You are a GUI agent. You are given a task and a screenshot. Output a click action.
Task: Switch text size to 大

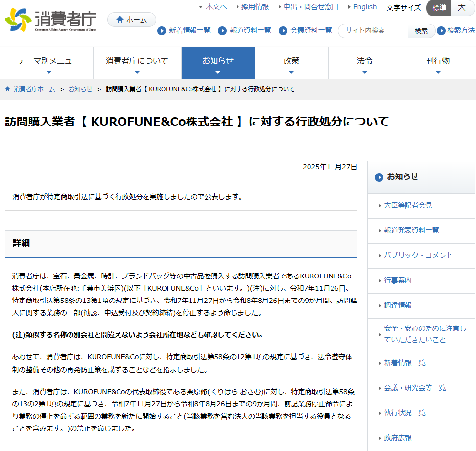[461, 8]
